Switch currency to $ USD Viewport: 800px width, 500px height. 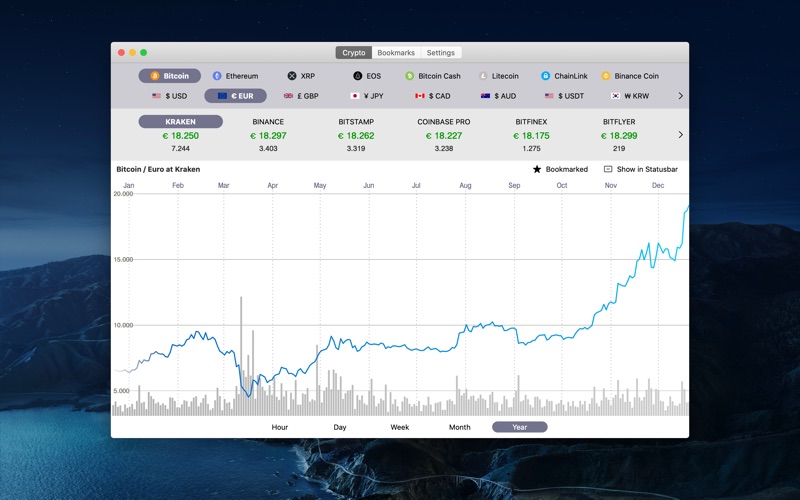176,96
